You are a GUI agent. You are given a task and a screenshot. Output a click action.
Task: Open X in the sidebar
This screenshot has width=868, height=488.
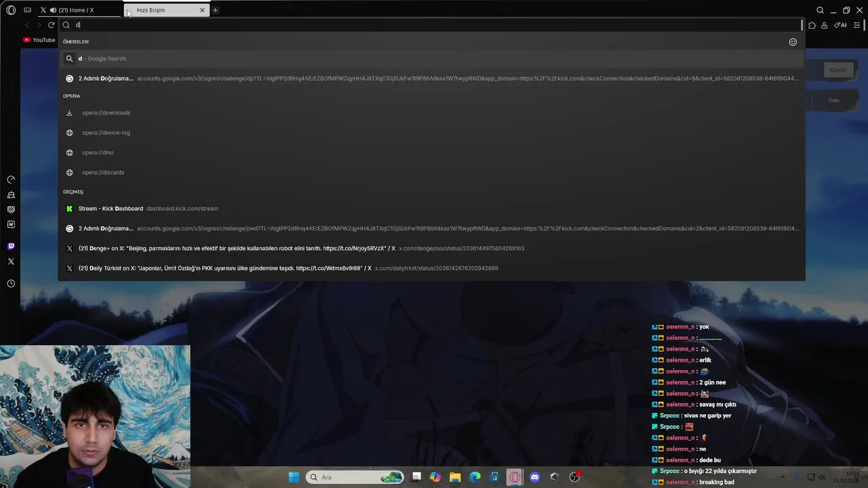tap(11, 262)
